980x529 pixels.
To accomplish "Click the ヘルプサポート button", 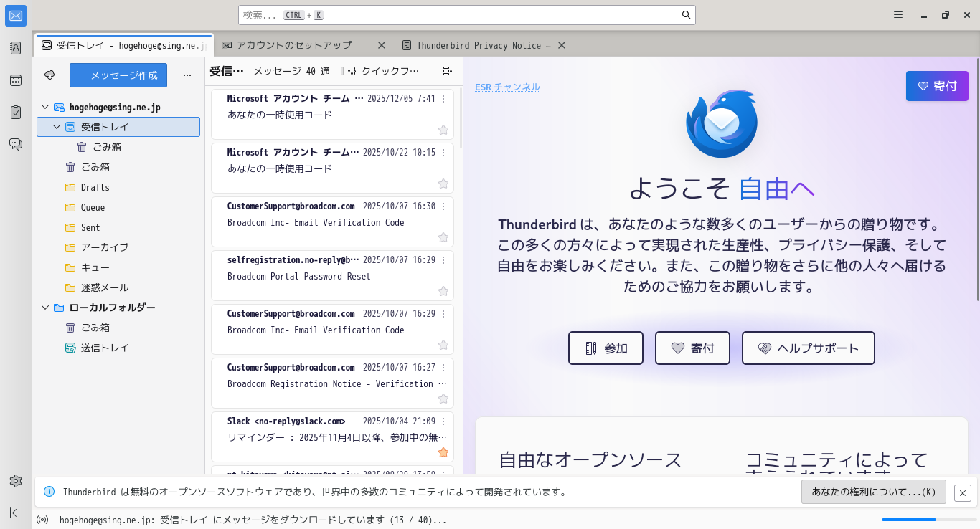I will tap(809, 348).
